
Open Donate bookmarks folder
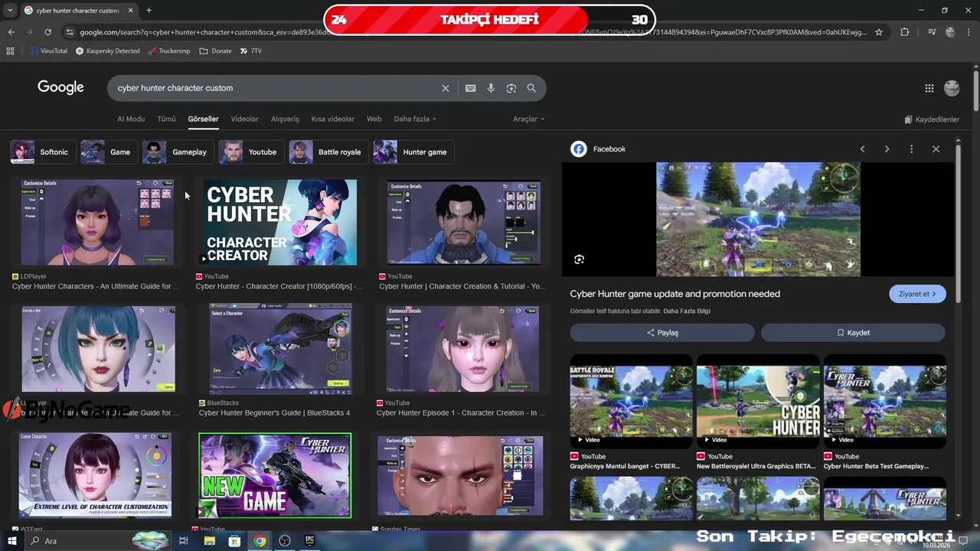(215, 51)
